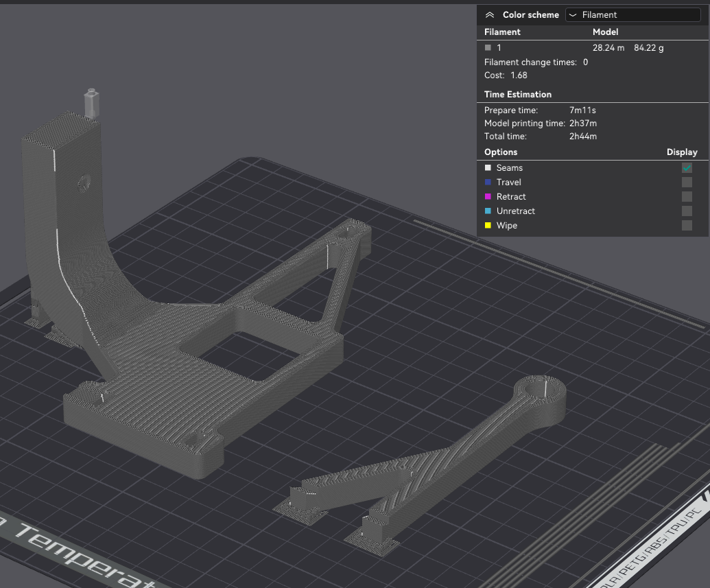Image resolution: width=710 pixels, height=588 pixels.
Task: Enable the Unretract display checkbox
Action: click(687, 211)
